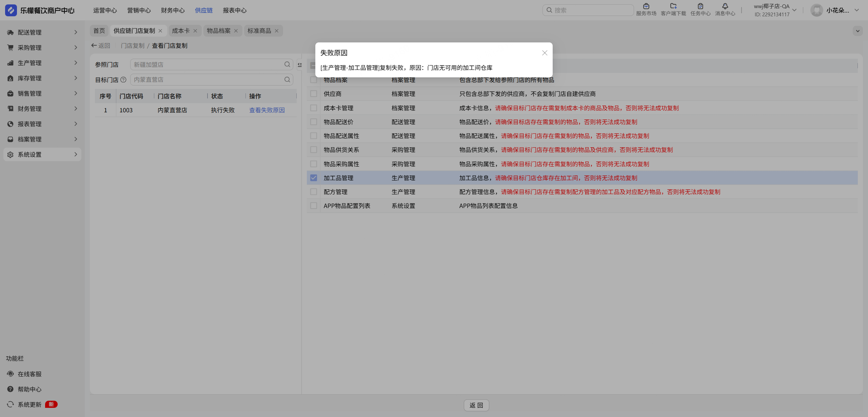Viewport: 868px width, 417px height.
Task: Click the system update refresh icon
Action: pos(11,404)
